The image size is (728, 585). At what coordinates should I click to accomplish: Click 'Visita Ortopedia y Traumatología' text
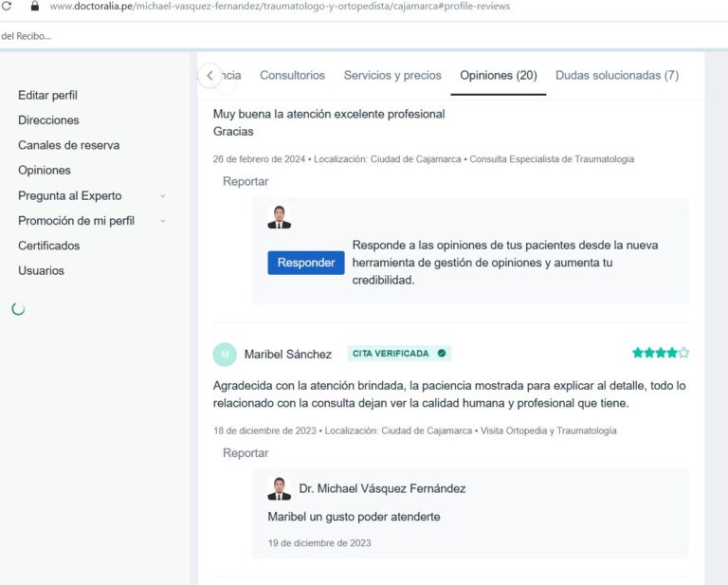pos(548,430)
